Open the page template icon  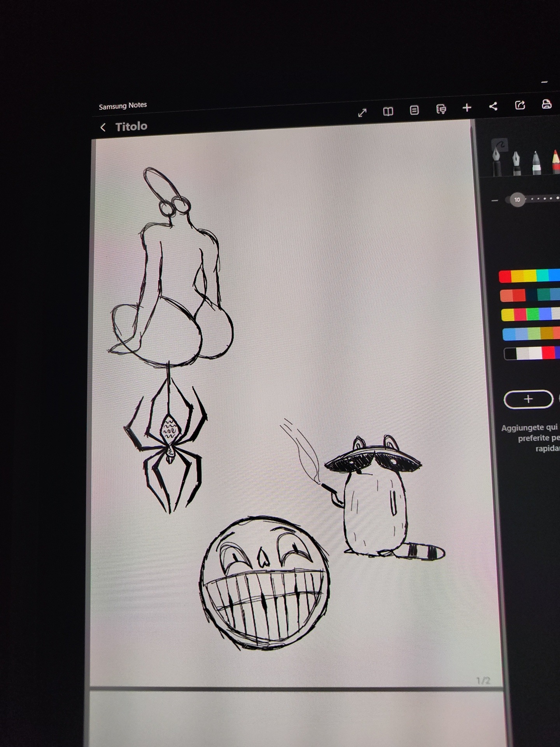click(x=415, y=110)
